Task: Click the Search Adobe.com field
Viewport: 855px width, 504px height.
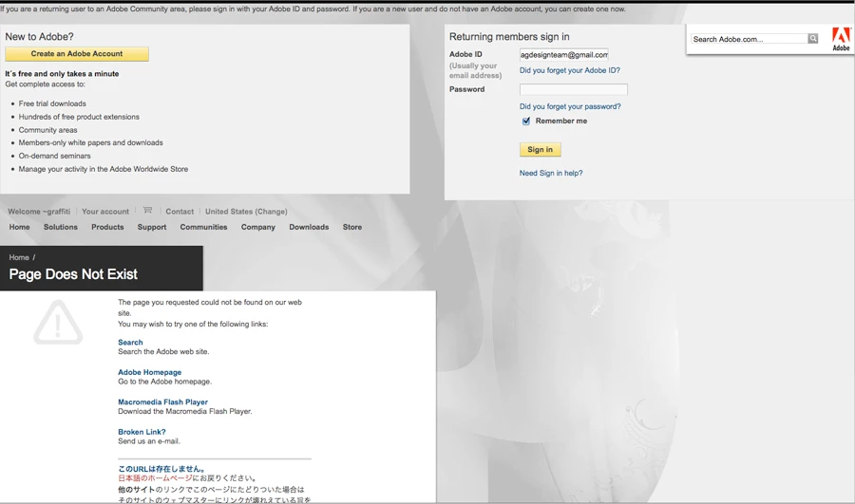Action: click(750, 39)
